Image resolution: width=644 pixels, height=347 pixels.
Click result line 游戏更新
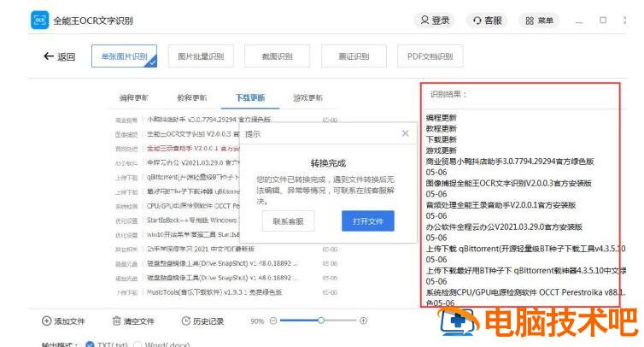pyautogui.click(x=441, y=150)
